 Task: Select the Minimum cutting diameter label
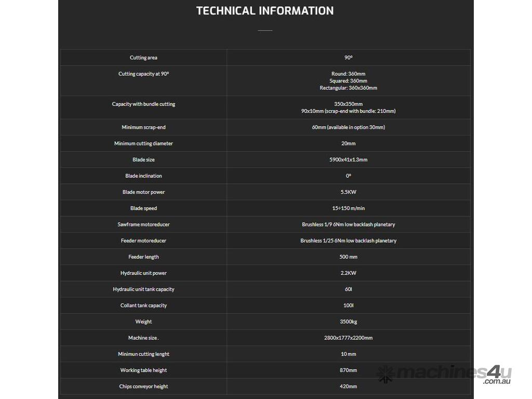click(x=143, y=143)
